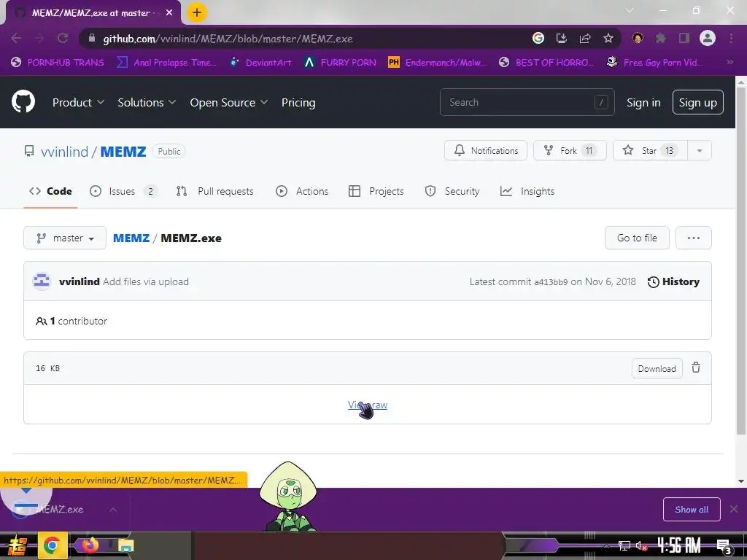Switch to the Code tab

(50, 191)
